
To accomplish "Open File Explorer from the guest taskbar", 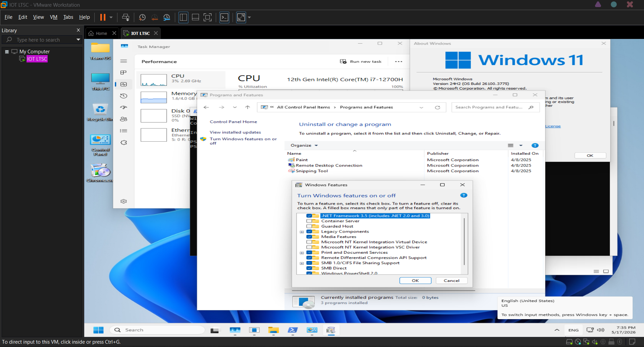I will (x=274, y=330).
